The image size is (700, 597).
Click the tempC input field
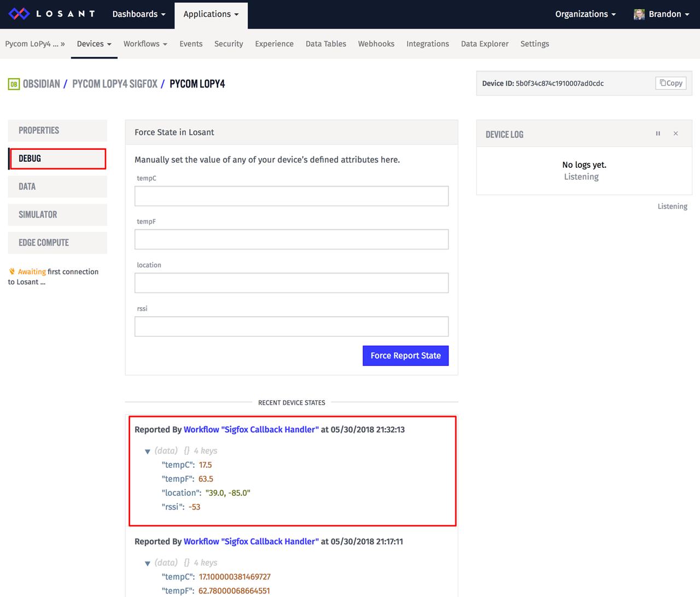291,196
